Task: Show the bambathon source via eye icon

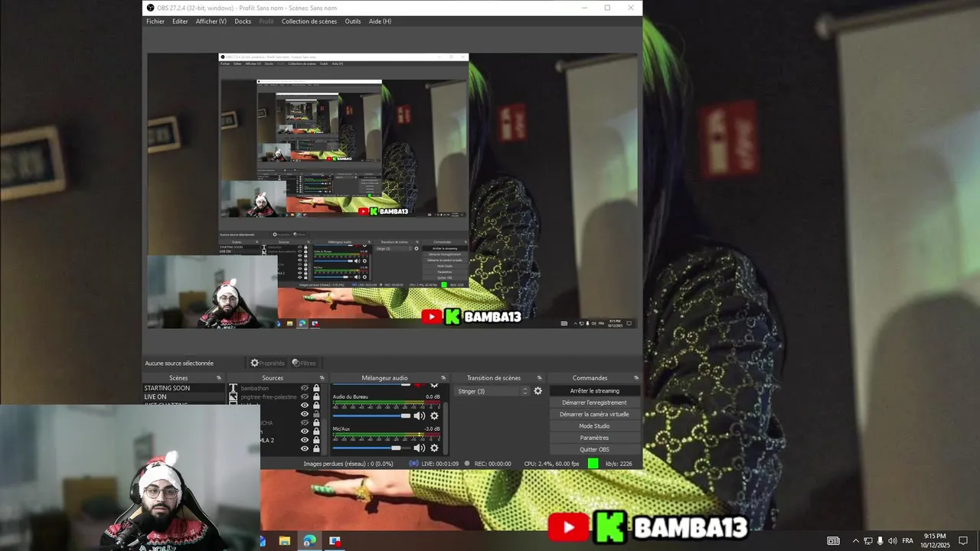Action: click(305, 389)
